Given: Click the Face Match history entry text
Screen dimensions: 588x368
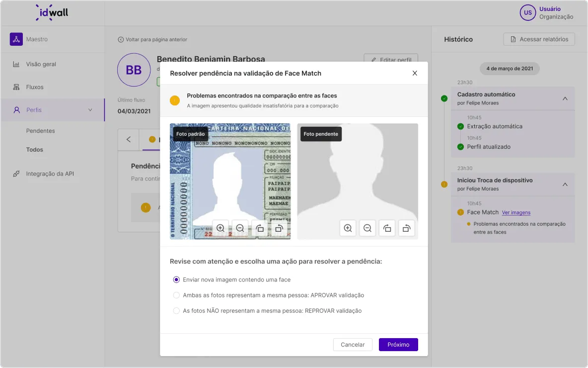Looking at the screenshot, I should point(483,212).
